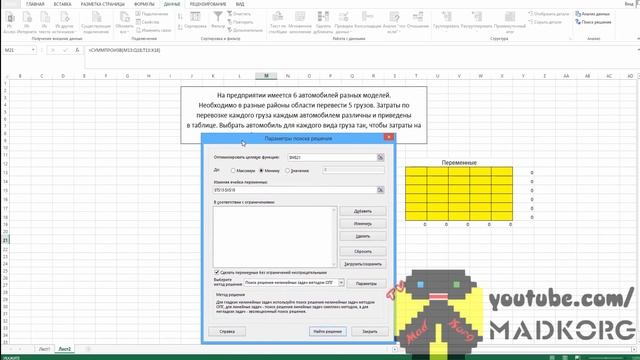Open the What-If Analysis dropdown

[x=395, y=22]
